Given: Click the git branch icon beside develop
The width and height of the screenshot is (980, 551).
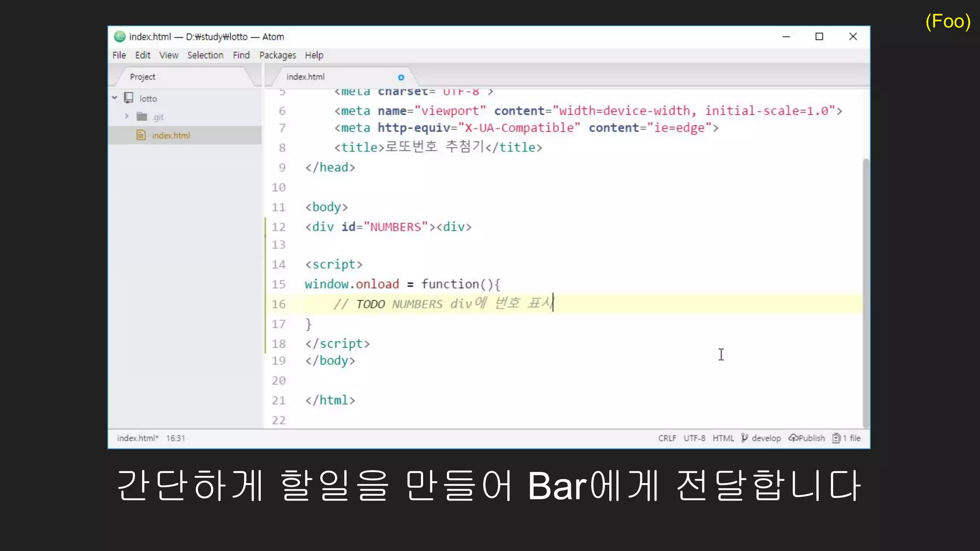Looking at the screenshot, I should click(745, 438).
